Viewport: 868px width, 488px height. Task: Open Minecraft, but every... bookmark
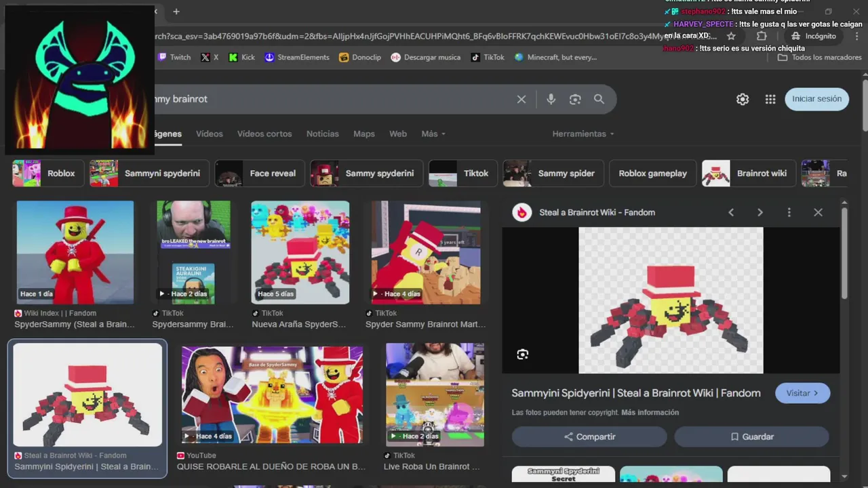tap(556, 57)
